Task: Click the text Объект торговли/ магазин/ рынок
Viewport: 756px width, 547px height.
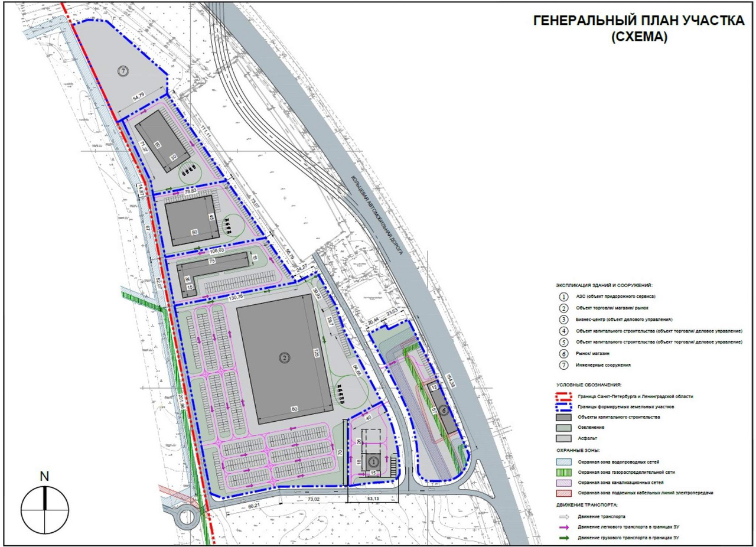Action: 614,307
